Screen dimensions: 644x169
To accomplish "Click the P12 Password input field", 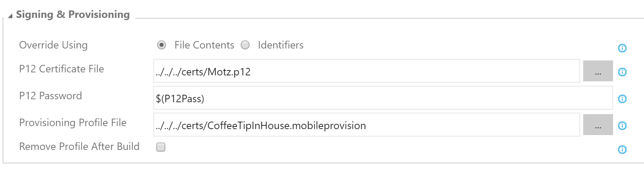I will click(382, 98).
